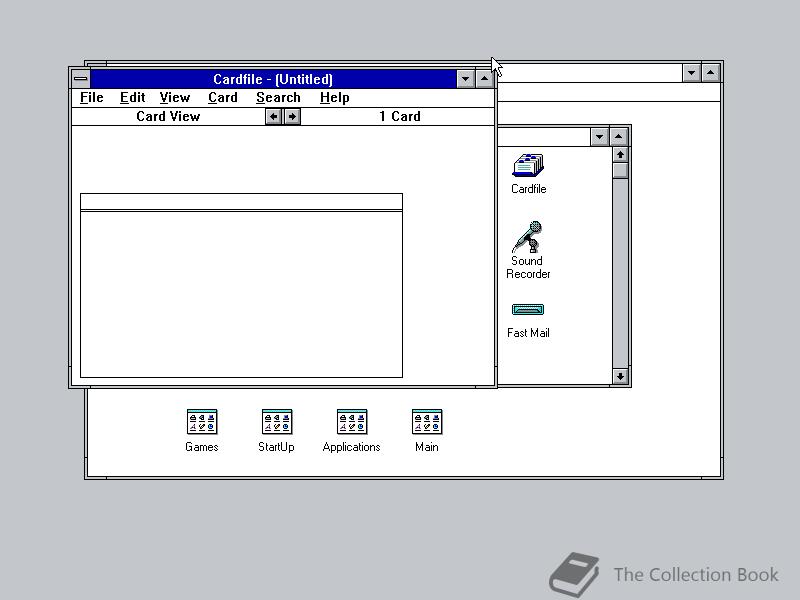Minimize the Program Manager window behind
This screenshot has height=600, width=800.
[x=691, y=73]
